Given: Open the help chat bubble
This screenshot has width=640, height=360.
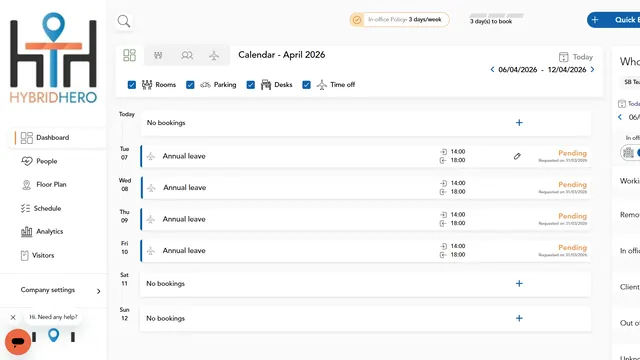Looking at the screenshot, I should tap(18, 342).
